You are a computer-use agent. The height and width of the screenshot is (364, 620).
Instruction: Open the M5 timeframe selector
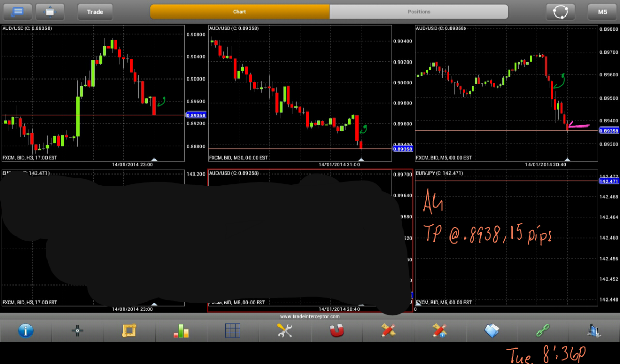coord(602,11)
